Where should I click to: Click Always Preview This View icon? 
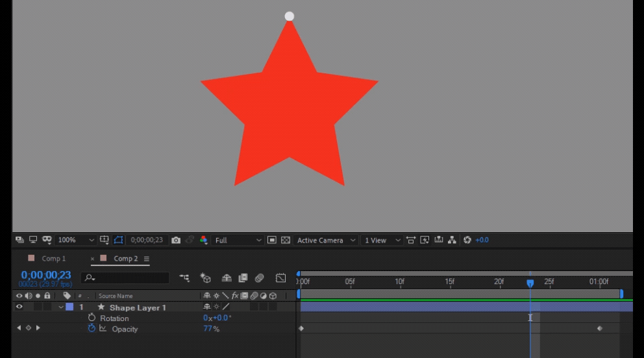(x=19, y=240)
